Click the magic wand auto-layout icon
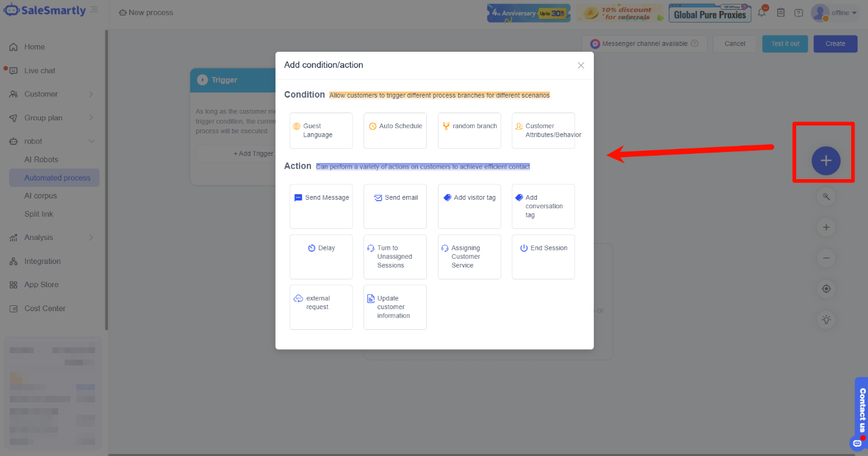868x456 pixels. [x=826, y=197]
